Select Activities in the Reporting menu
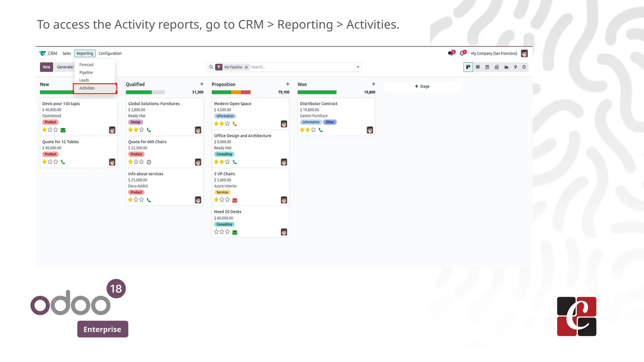The image size is (644, 362). pyautogui.click(x=87, y=88)
